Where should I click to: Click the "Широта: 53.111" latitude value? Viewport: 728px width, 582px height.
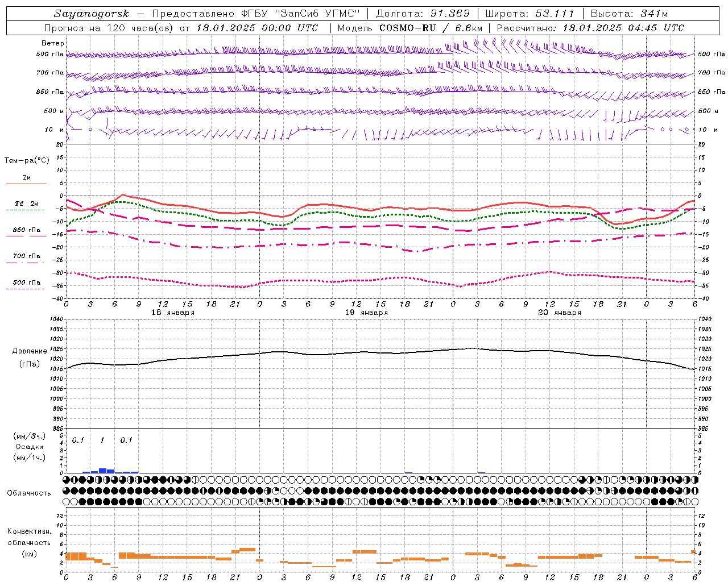[530, 14]
